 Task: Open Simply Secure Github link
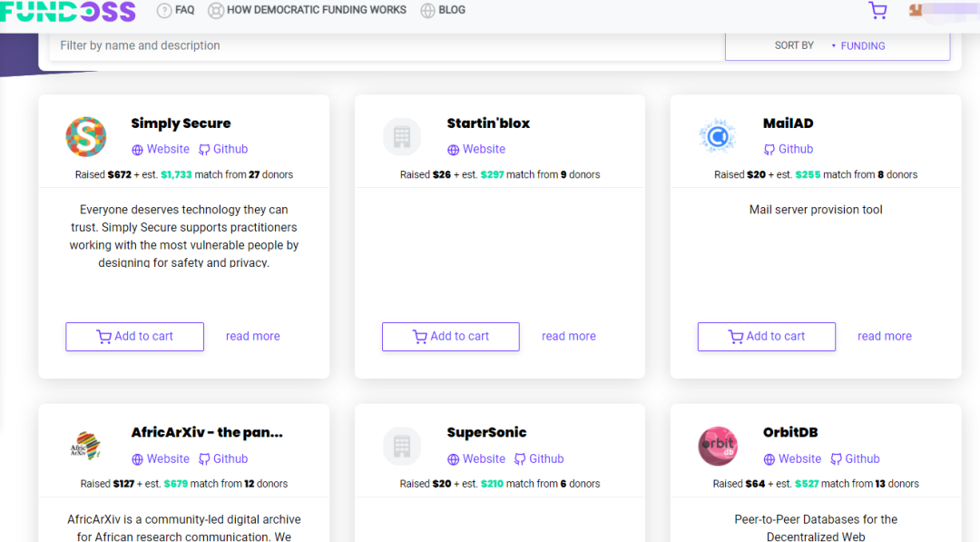coord(223,150)
